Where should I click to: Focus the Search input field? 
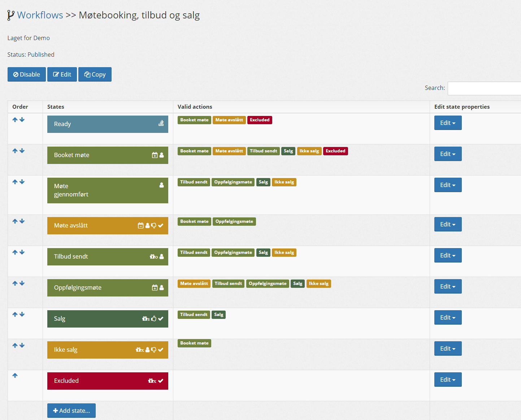[484, 88]
